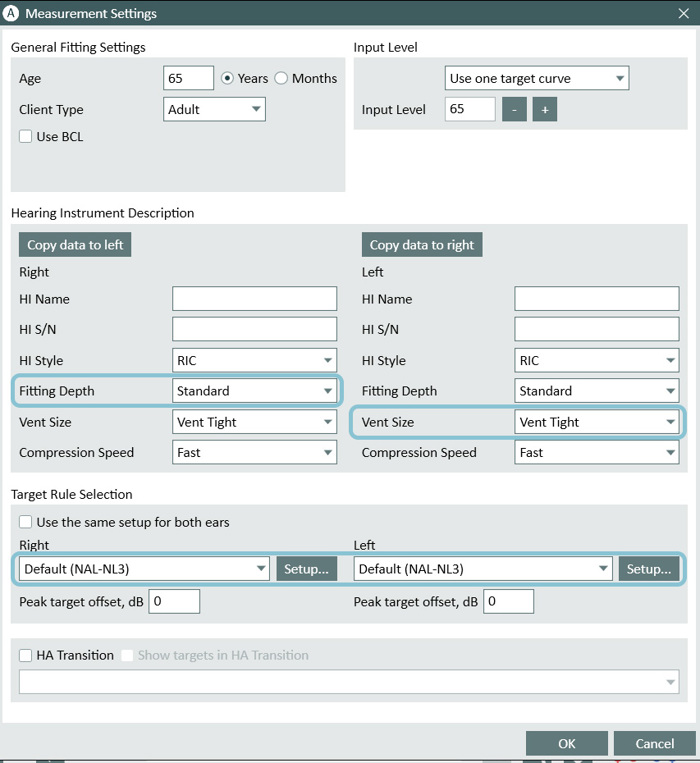Screen dimensions: 700x763
Task: Expand the Left Fitting Depth dropdown
Action: [596, 391]
